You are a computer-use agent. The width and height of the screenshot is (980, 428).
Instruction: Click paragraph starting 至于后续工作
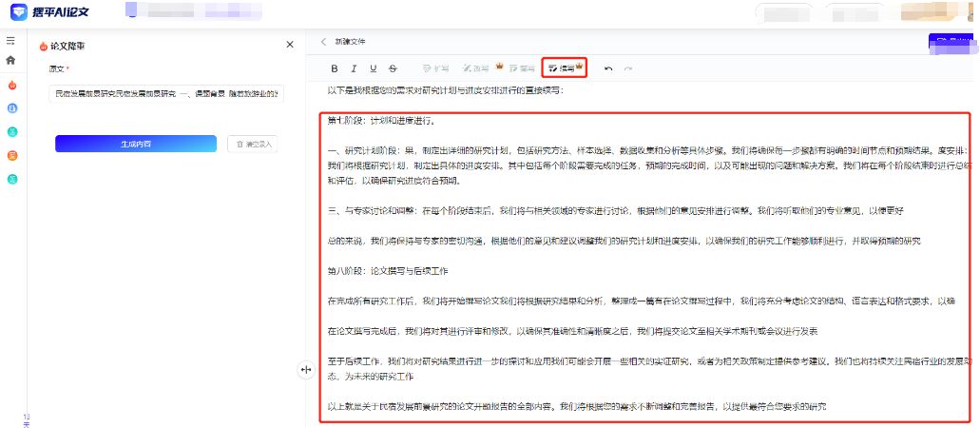coord(650,369)
